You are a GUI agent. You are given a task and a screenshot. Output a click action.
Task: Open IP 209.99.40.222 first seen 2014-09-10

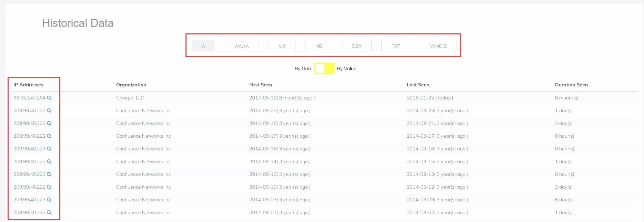[29, 187]
